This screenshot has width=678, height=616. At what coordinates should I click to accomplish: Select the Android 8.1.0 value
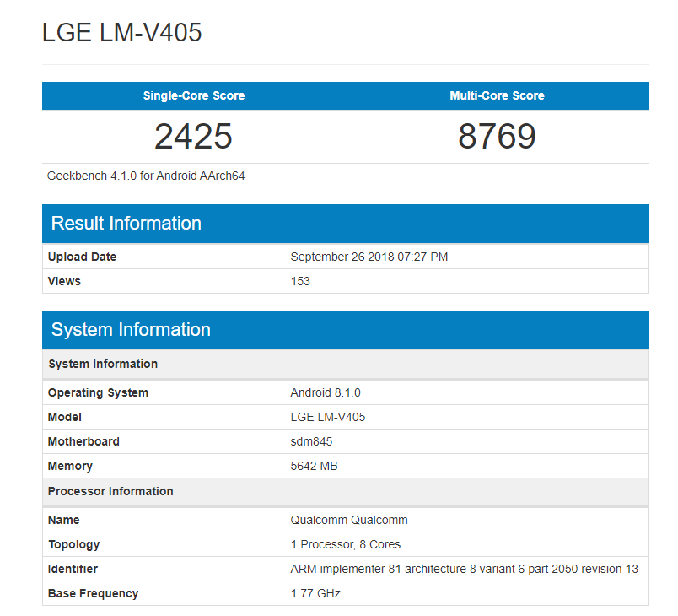[325, 392]
